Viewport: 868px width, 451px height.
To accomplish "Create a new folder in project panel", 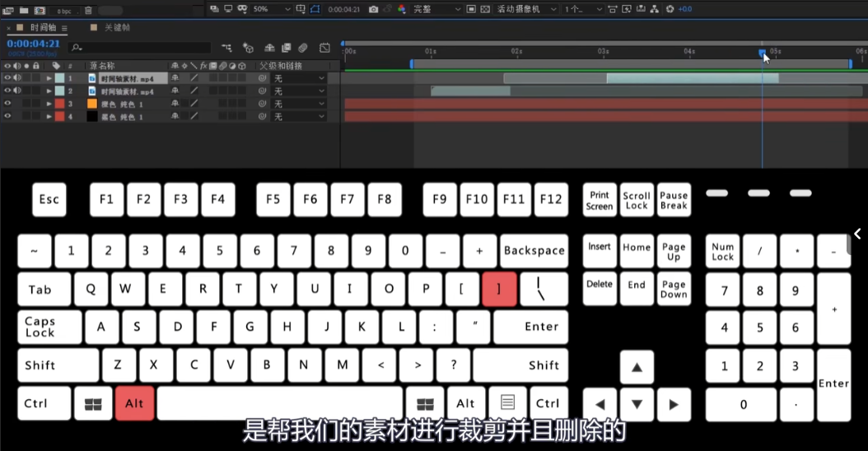I will tap(24, 11).
